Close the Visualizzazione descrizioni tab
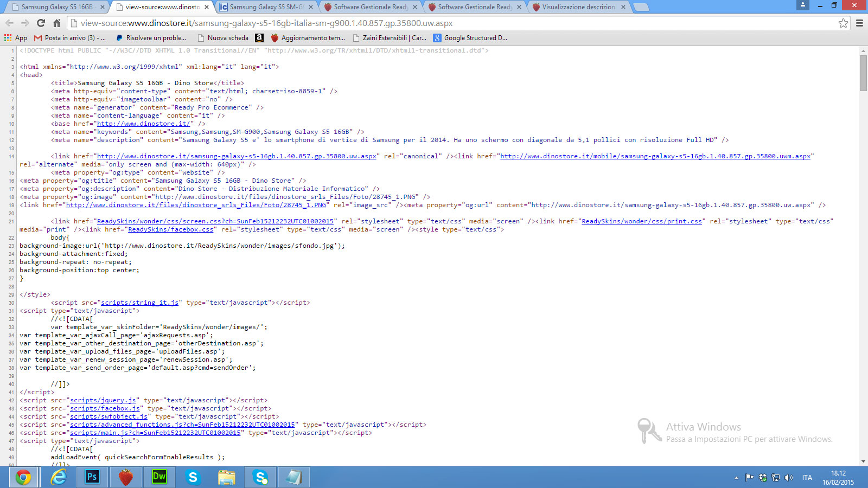The width and height of the screenshot is (868, 488). tap(623, 7)
